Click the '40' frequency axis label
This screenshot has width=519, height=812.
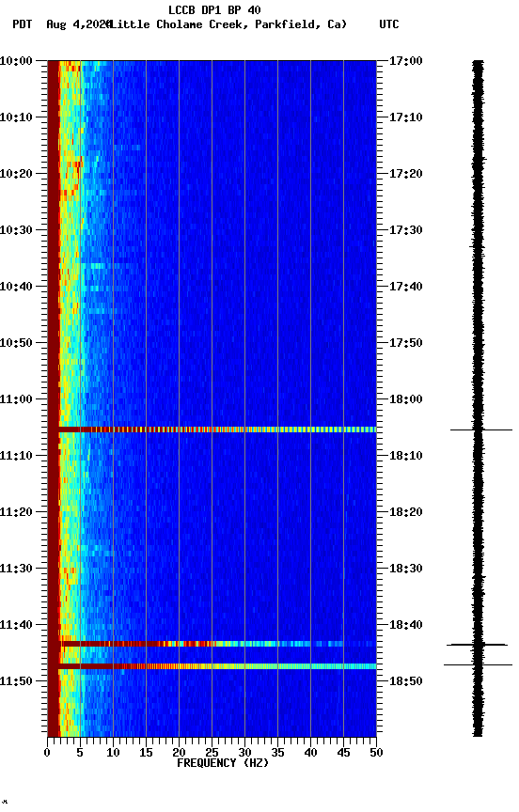310,753
